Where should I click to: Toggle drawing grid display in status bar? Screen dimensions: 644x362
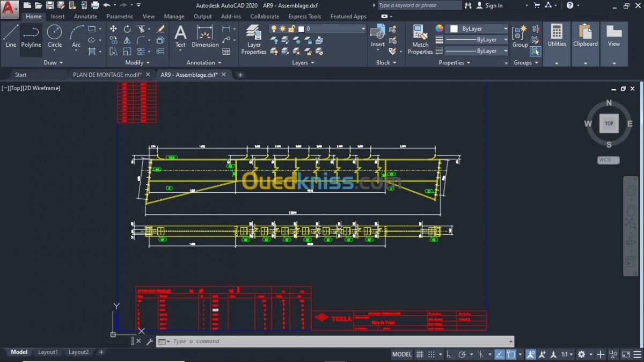pos(420,354)
